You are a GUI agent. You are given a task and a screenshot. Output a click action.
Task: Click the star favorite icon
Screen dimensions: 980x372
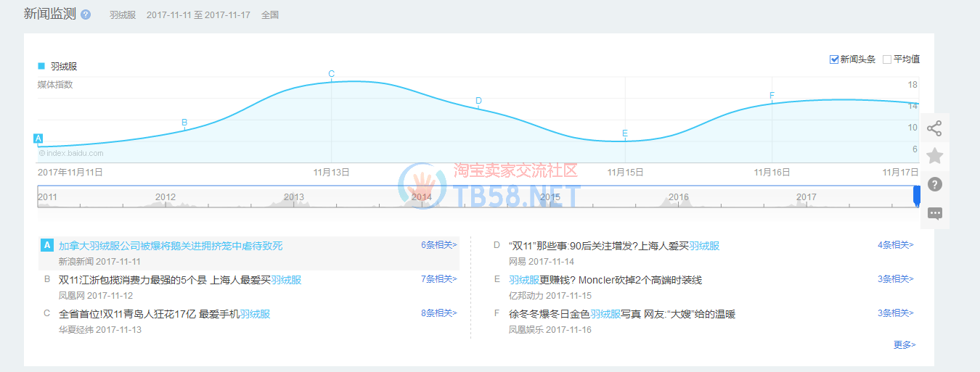(934, 156)
